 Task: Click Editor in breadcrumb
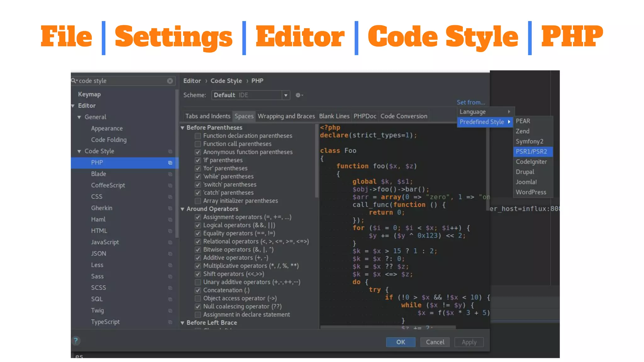(192, 81)
